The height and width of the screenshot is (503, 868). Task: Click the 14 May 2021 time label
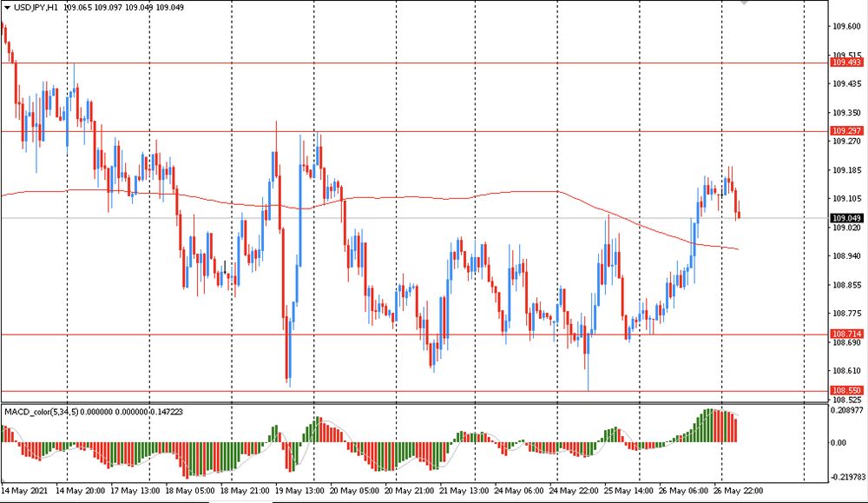26,491
